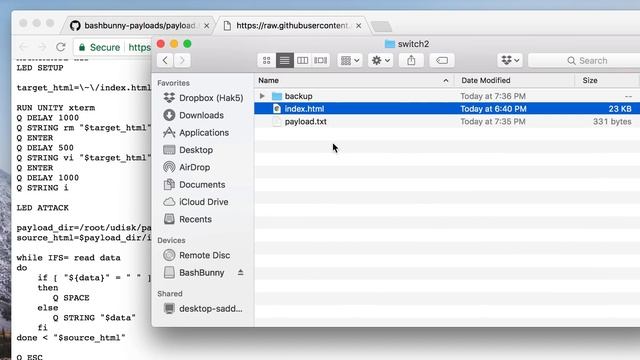This screenshot has width=640, height=360.
Task: Click the Secure lock indicator
Action: 99,47
